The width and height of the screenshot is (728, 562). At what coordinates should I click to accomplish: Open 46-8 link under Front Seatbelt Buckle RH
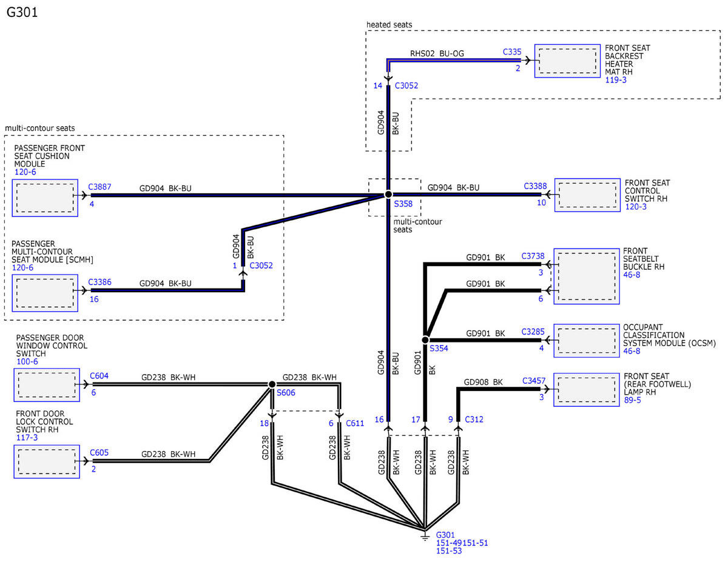click(x=632, y=275)
